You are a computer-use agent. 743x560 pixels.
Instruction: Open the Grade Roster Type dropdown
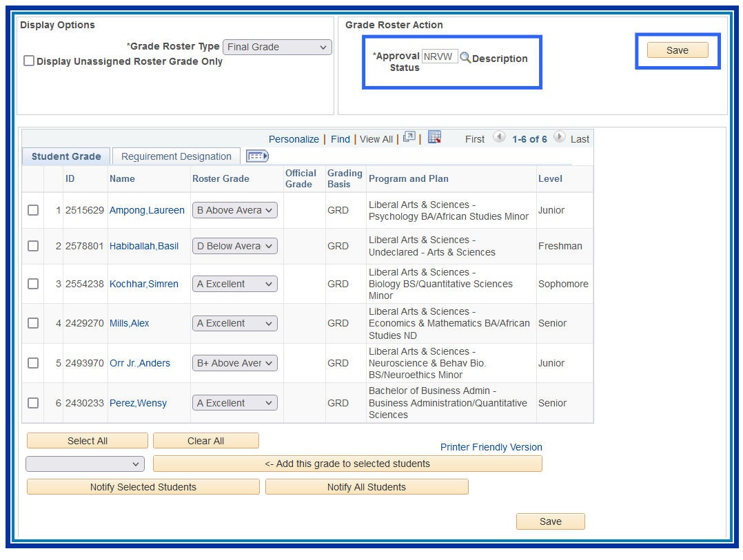[277, 47]
